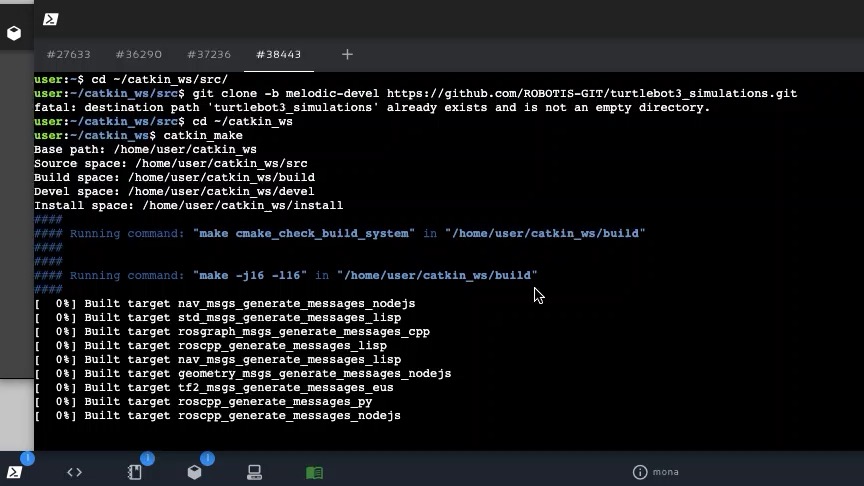Open the green book icon in the bottom bar
864x486 pixels.
coord(315,472)
